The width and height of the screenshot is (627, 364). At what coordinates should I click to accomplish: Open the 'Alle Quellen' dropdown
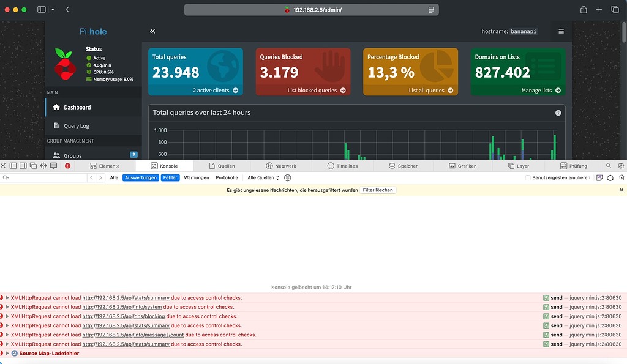point(263,178)
